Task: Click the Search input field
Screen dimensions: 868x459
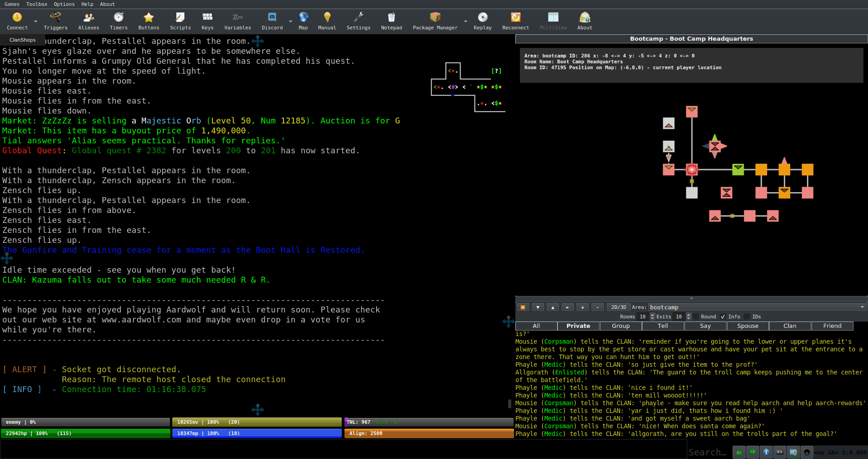Action: pos(708,452)
